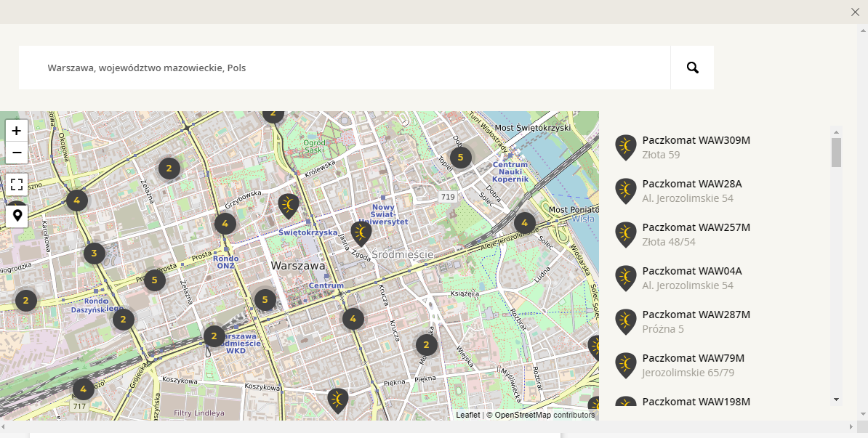Open the 4 cluster near Okopowa

tap(77, 200)
